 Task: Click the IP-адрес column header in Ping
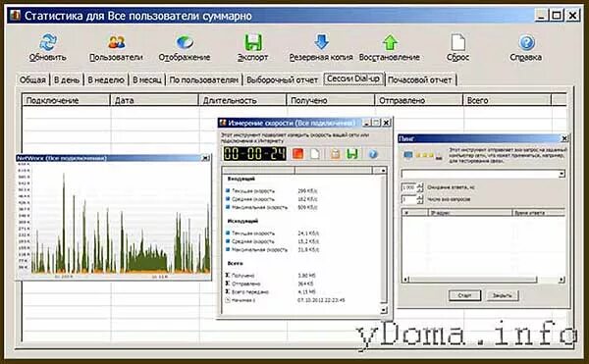tap(470, 213)
